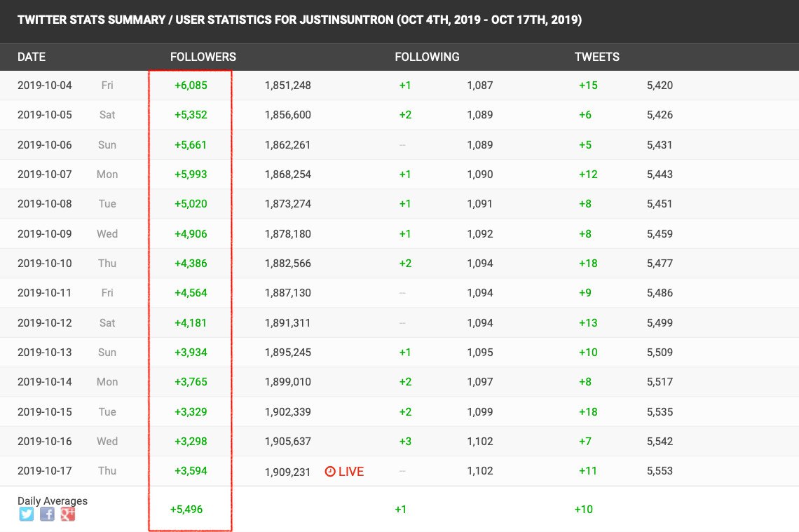
Task: Click tweets gain +12
Action: 588,175
